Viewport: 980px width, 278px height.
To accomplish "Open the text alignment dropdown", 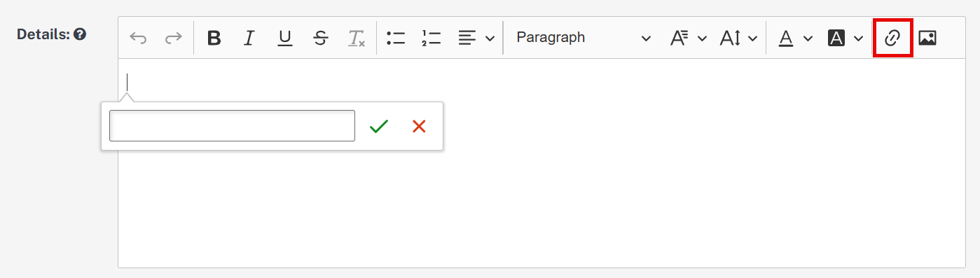I will tap(476, 38).
